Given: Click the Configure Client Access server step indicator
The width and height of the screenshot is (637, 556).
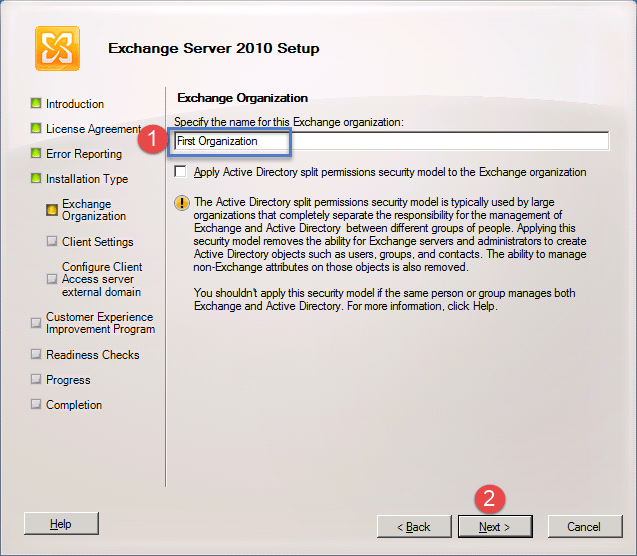Looking at the screenshot, I should pos(52,279).
